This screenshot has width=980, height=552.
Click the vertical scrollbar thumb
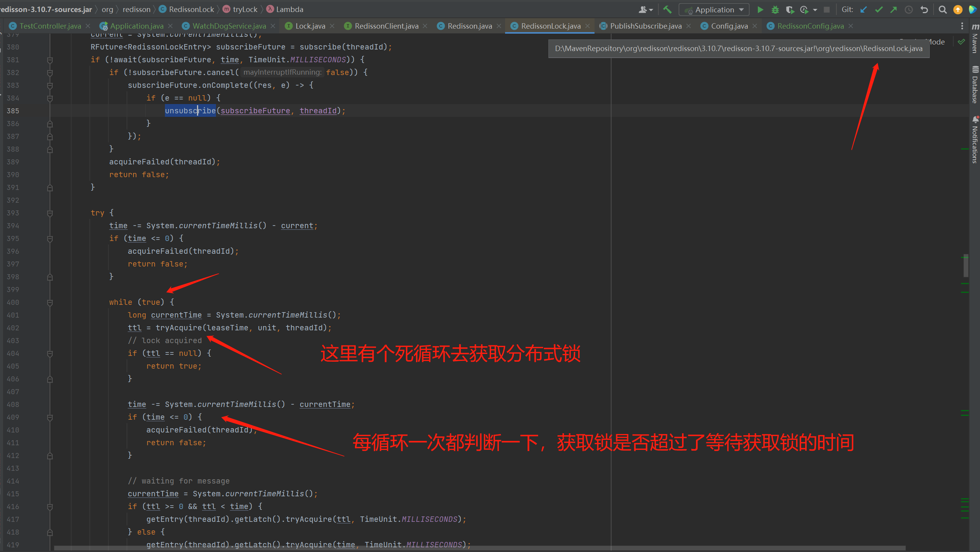click(966, 265)
